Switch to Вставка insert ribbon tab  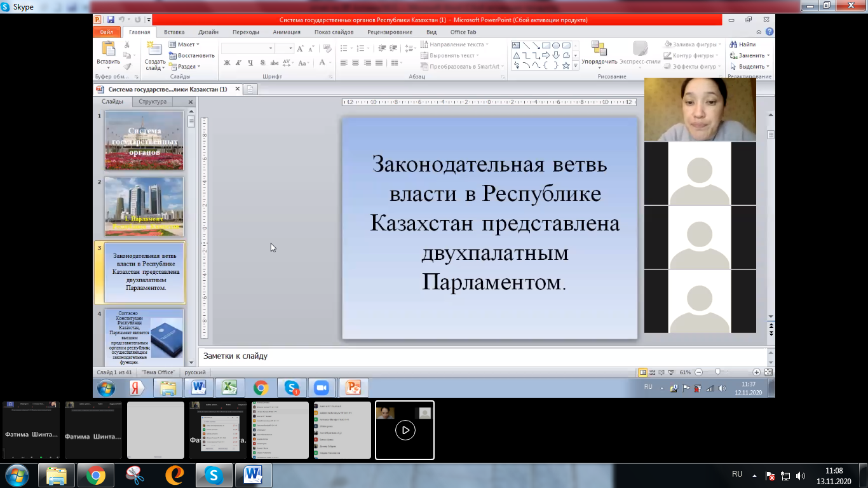click(x=174, y=32)
